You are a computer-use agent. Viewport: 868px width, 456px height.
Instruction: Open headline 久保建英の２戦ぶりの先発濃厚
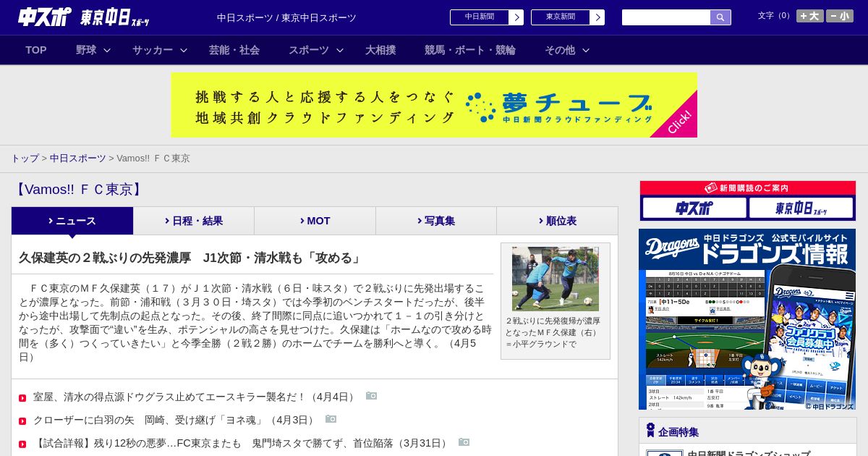(191, 258)
